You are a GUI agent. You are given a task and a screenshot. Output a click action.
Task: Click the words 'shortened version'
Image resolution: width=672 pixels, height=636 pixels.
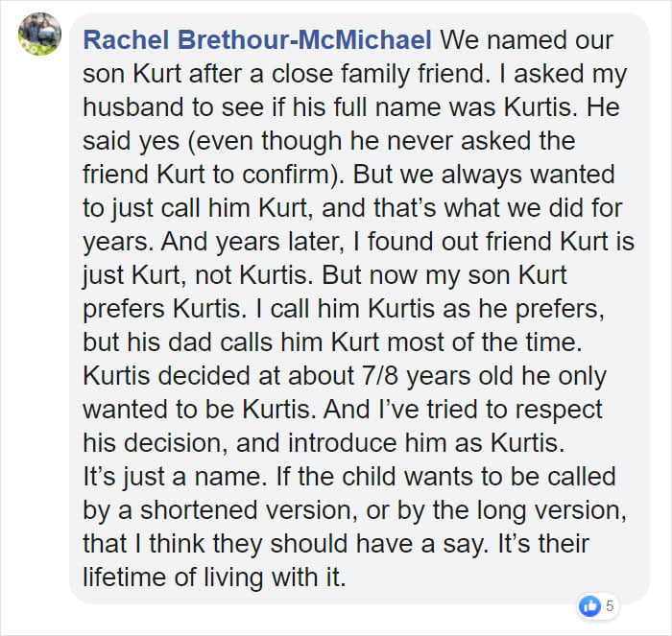[249, 510]
